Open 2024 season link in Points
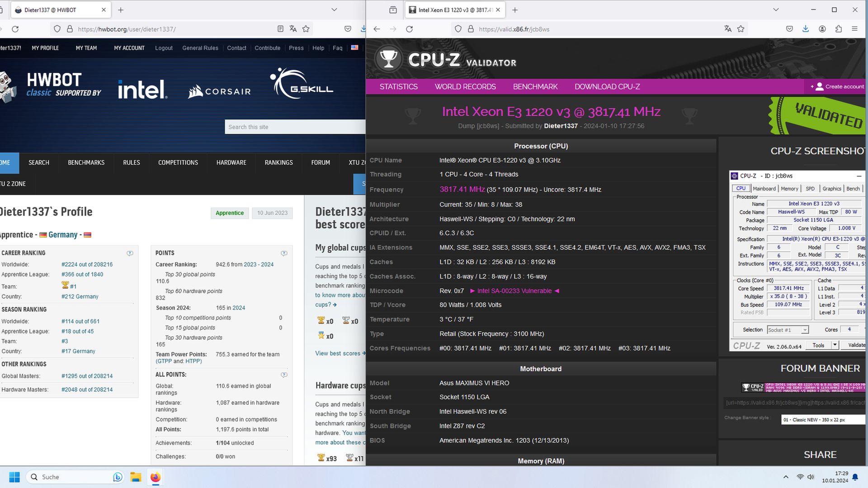Image resolution: width=868 pixels, height=488 pixels. pos(239,308)
